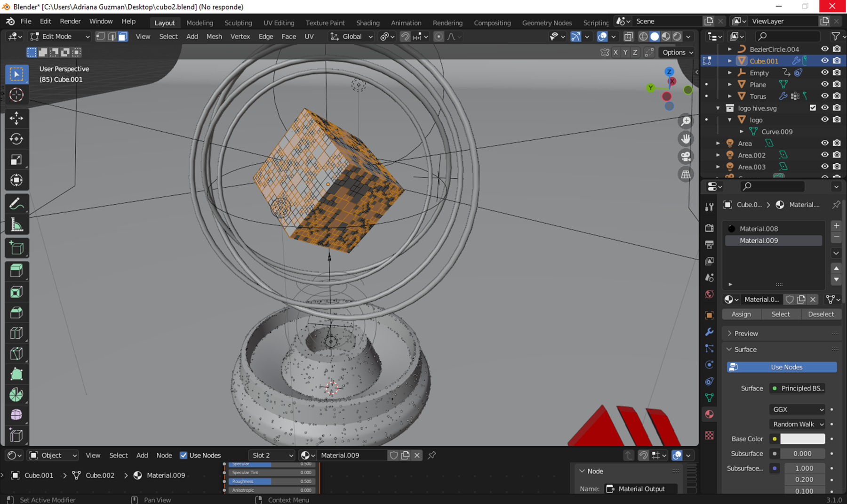This screenshot has width=847, height=504.
Task: Enable face select mode
Action: point(123,37)
